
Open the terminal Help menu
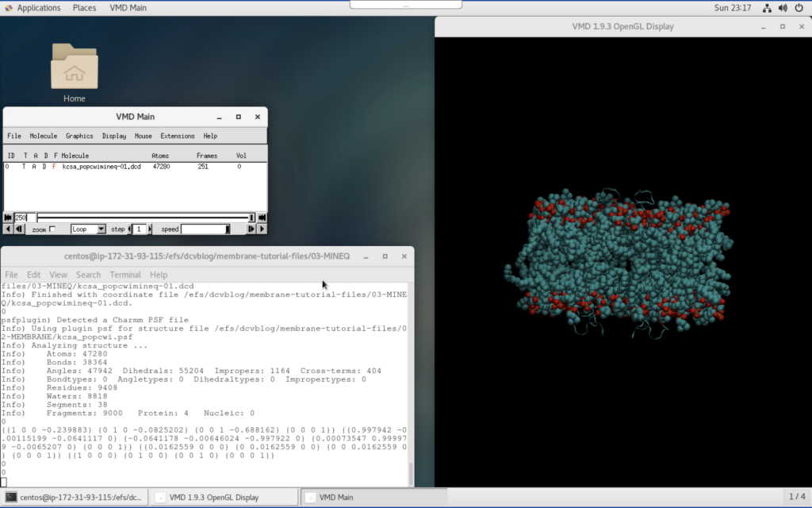[x=159, y=275]
